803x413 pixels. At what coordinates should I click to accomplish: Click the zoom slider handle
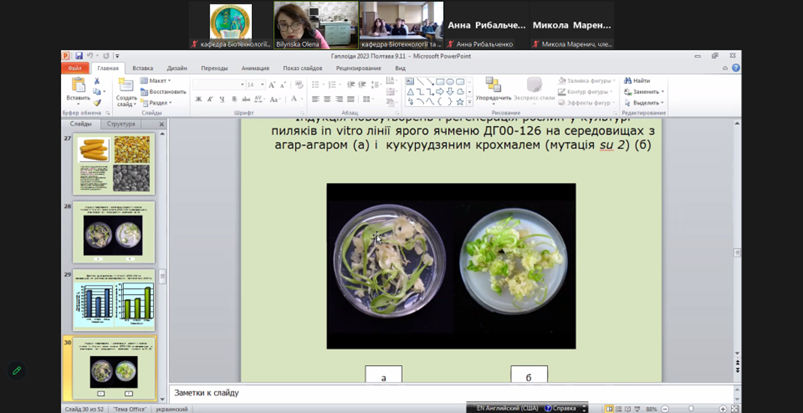tap(691, 408)
